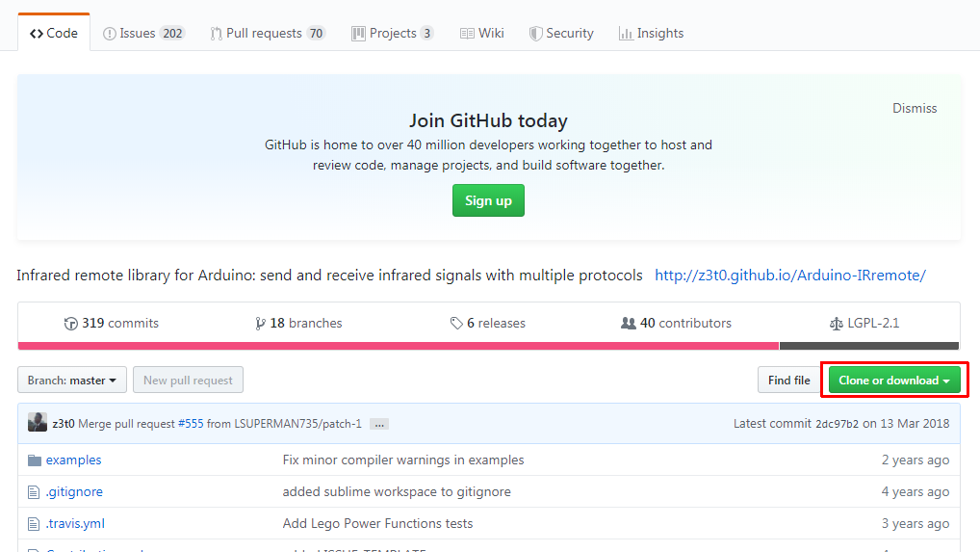The image size is (980, 552).
Task: Click the green Sign up button
Action: click(x=488, y=200)
